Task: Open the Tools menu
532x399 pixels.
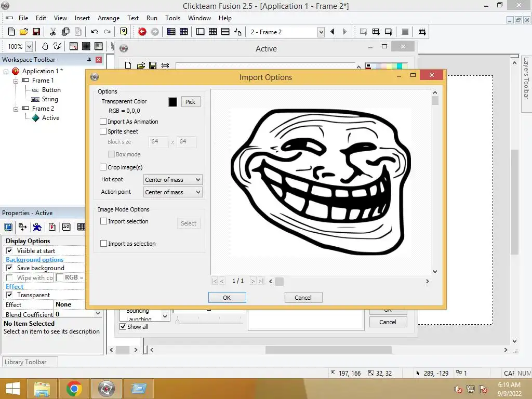Action: tap(172, 18)
